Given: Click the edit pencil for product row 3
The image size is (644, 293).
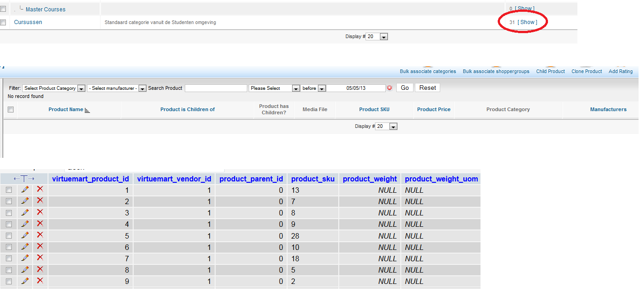Looking at the screenshot, I should click(x=25, y=212).
